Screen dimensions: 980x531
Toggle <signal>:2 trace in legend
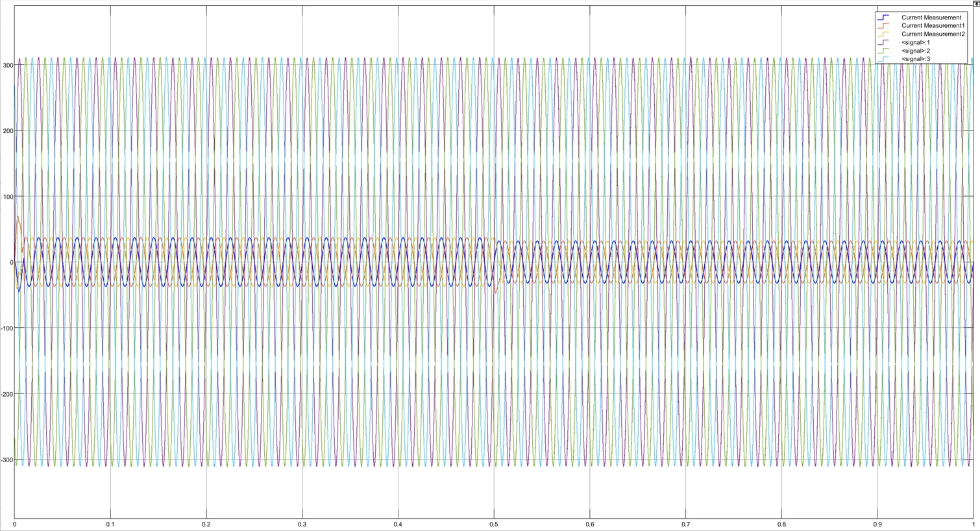point(916,51)
